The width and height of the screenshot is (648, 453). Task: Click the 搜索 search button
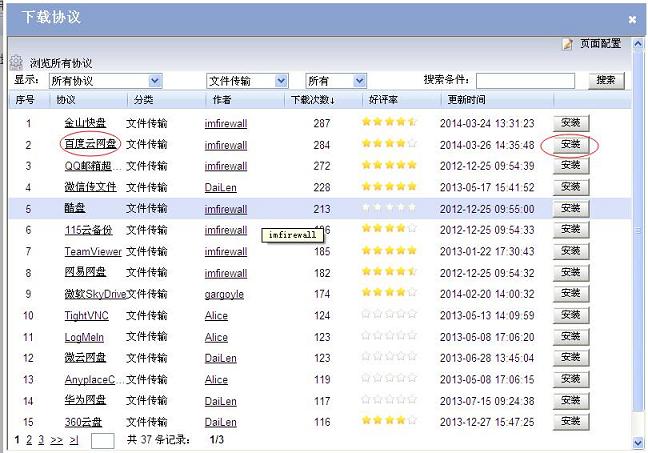(606, 81)
